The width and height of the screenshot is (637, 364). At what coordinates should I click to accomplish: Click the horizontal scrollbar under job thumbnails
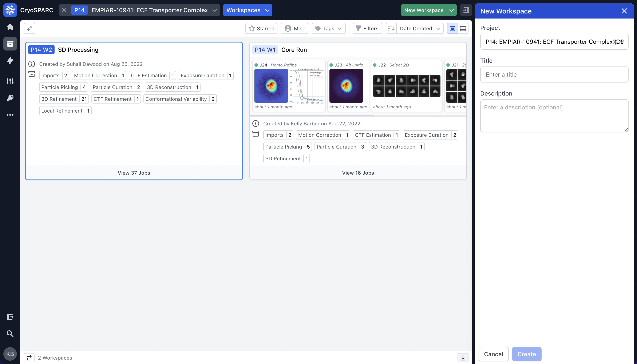312,116
